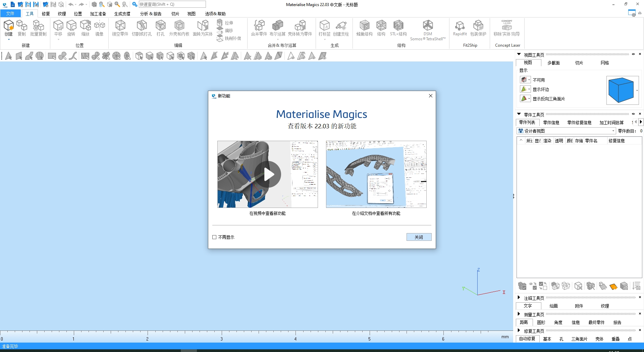The width and height of the screenshot is (644, 352).
Task: Collapse the 注释工具页 panel
Action: coord(518,298)
